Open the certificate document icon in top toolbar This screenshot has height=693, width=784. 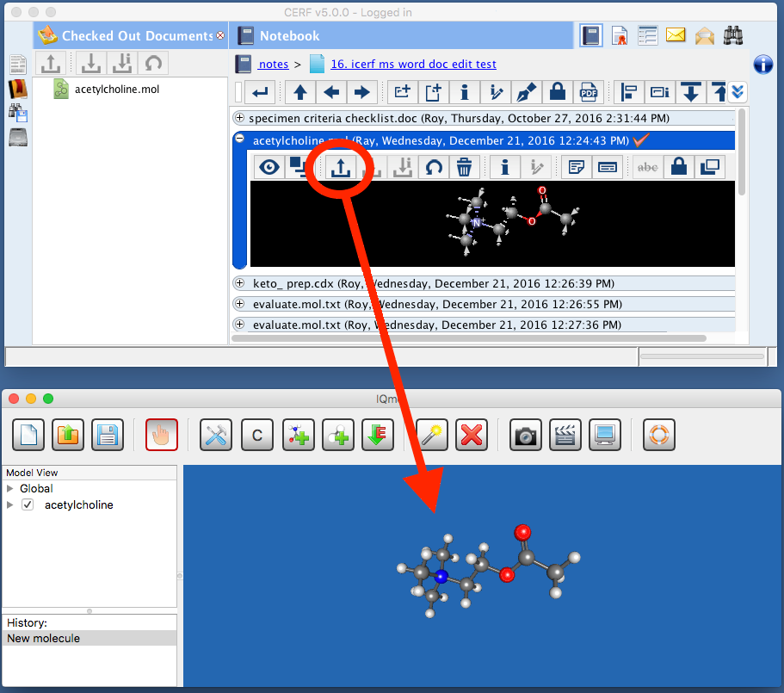619,35
